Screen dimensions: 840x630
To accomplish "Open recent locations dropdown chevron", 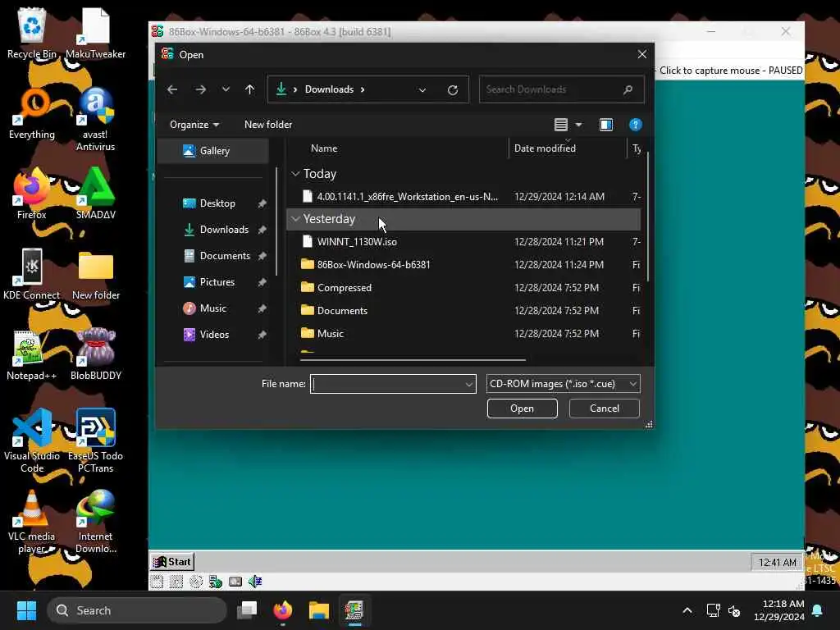I will [226, 89].
